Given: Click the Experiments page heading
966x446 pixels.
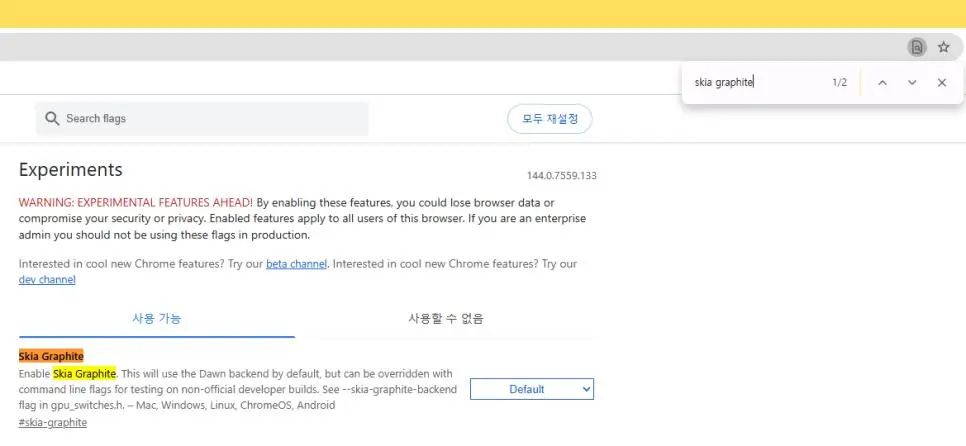Looking at the screenshot, I should 71,170.
